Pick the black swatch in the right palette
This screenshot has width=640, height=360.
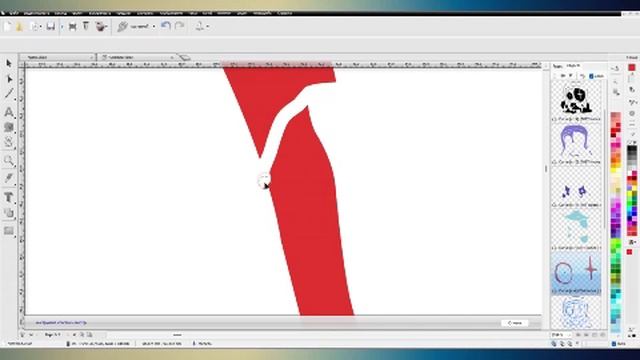[x=632, y=149]
